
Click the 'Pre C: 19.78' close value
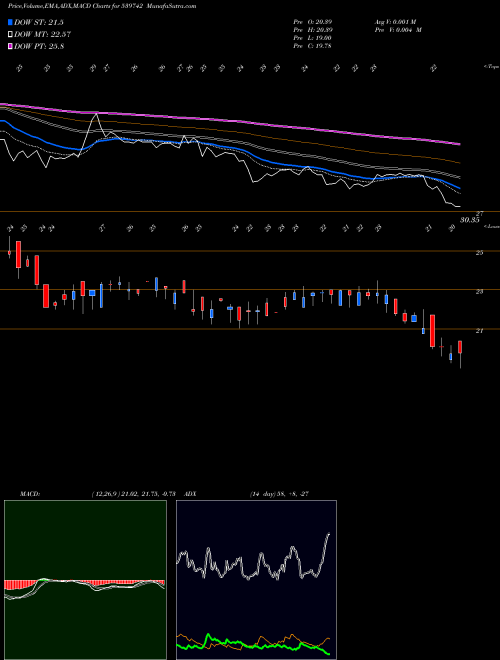tap(312, 45)
